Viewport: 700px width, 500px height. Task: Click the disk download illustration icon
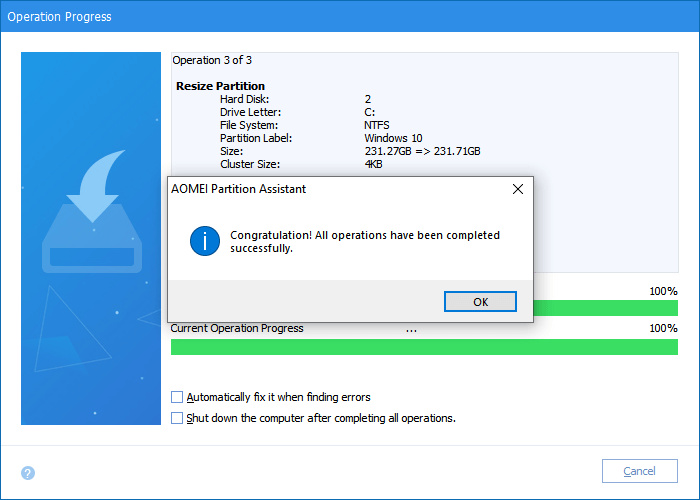tap(92, 212)
